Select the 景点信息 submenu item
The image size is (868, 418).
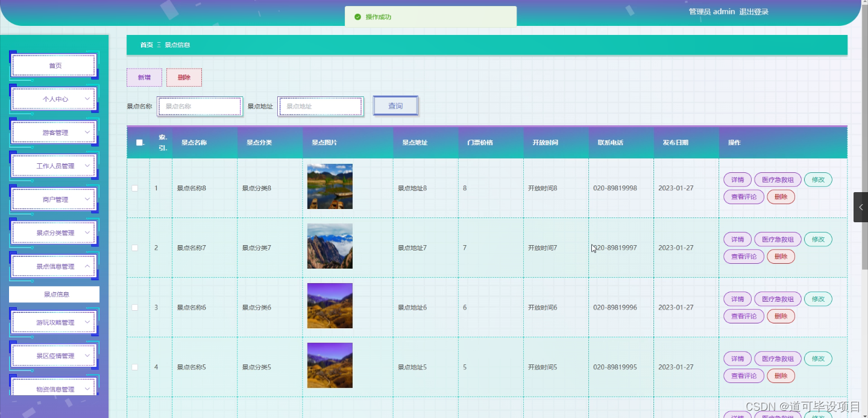[54, 295]
